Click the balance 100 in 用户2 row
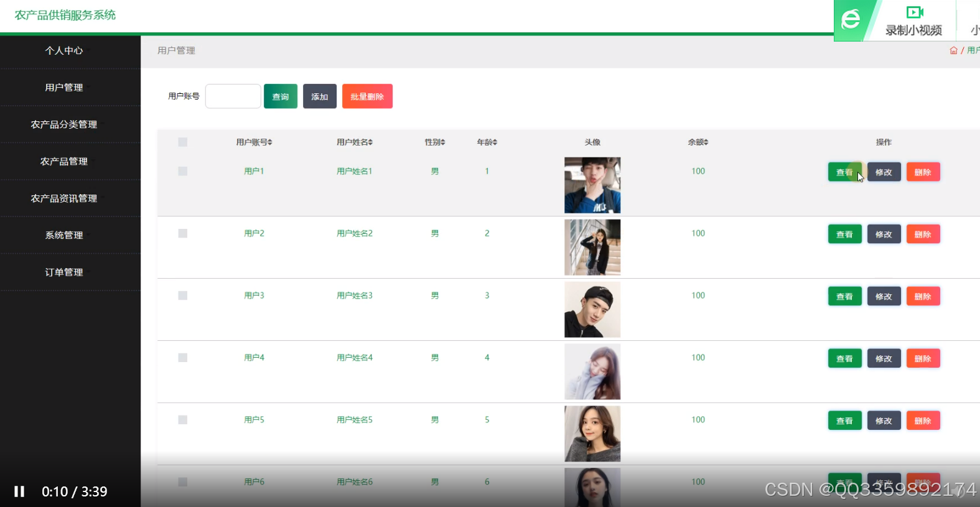The width and height of the screenshot is (980, 507). tap(698, 233)
